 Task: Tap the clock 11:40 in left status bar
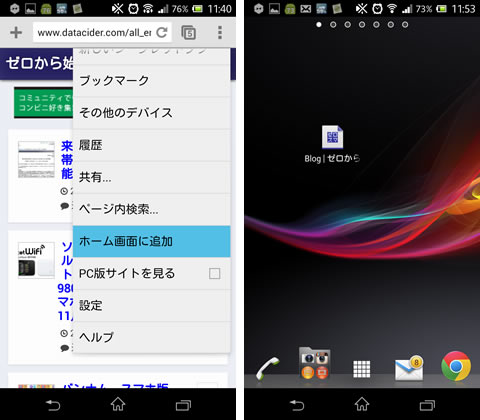point(219,9)
